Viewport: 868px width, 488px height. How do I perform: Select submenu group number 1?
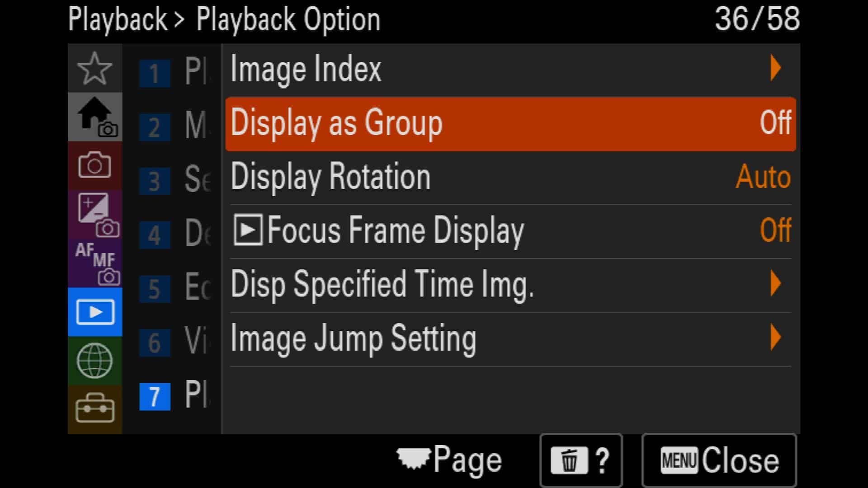pyautogui.click(x=155, y=73)
